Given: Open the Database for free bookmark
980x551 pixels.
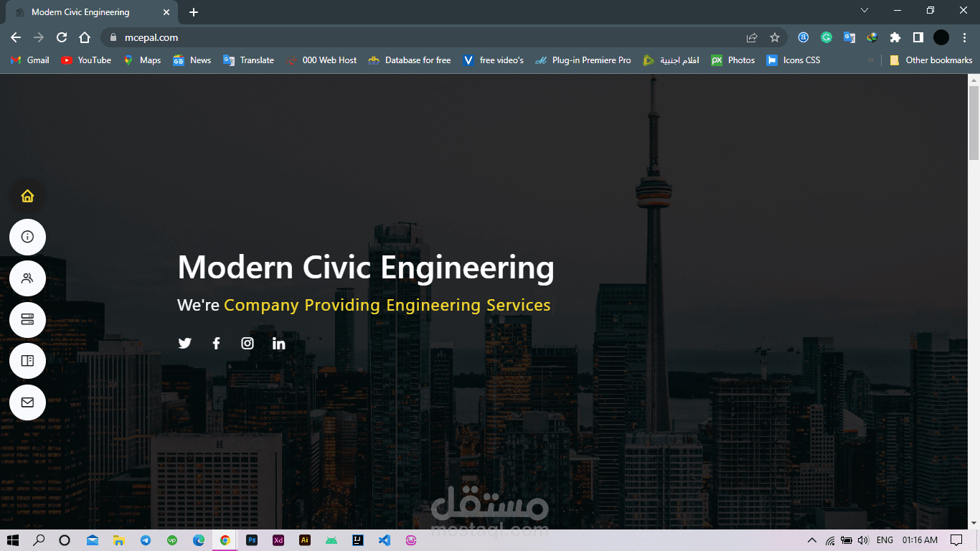Looking at the screenshot, I should click(410, 60).
